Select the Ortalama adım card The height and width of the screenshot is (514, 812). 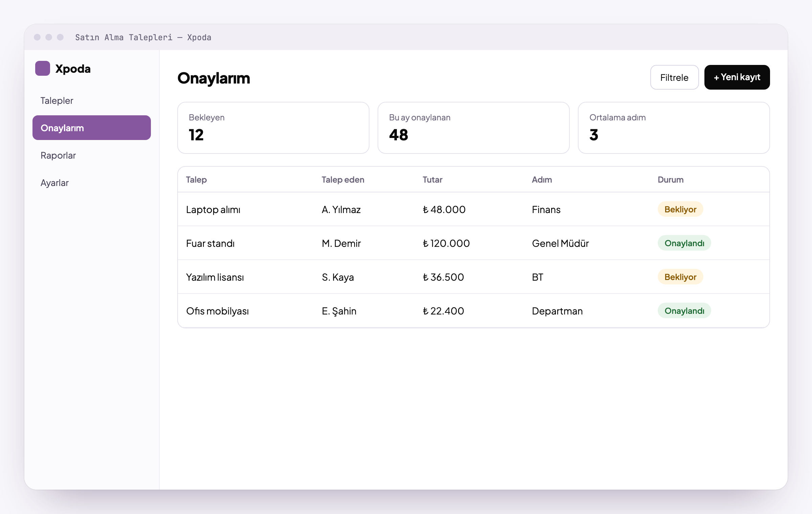(674, 128)
